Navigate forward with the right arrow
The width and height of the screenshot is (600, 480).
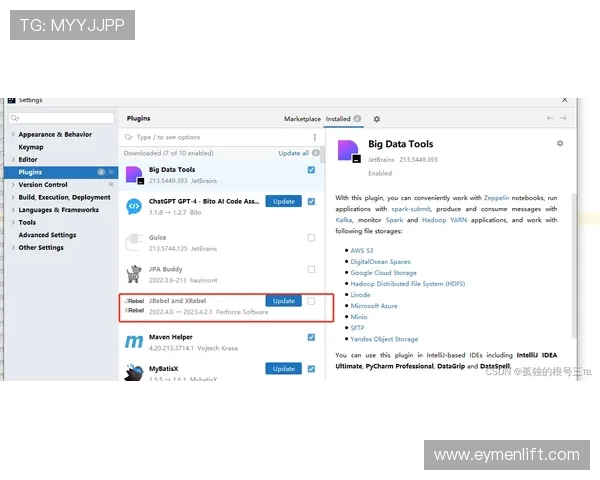(x=563, y=119)
